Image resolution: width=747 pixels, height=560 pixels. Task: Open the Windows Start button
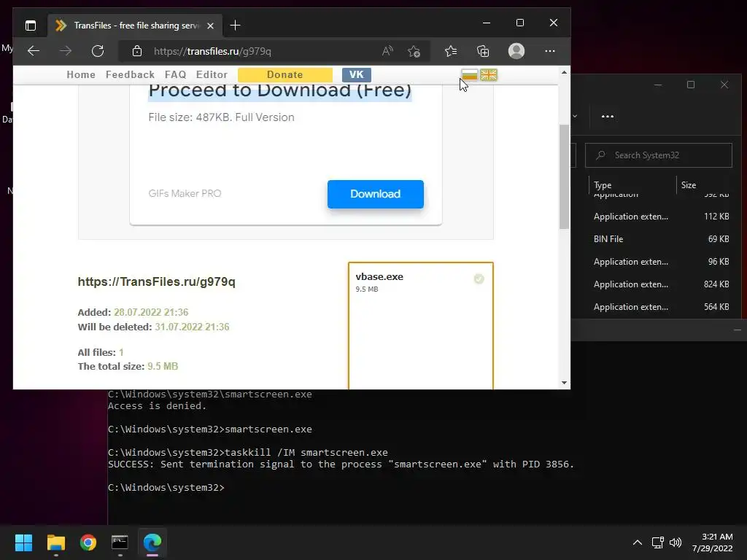pos(23,542)
